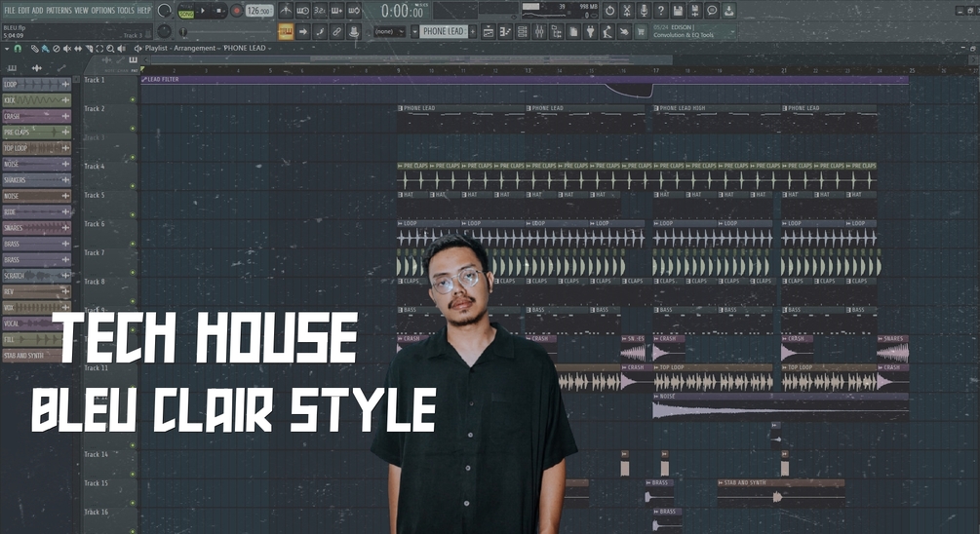Start playback with the Play button

click(203, 11)
